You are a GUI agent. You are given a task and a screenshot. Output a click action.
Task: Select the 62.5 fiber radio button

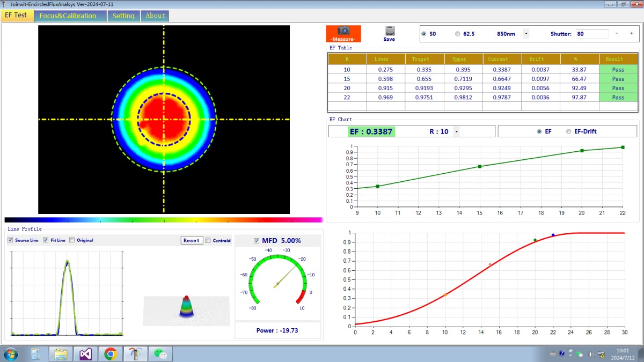tap(457, 34)
